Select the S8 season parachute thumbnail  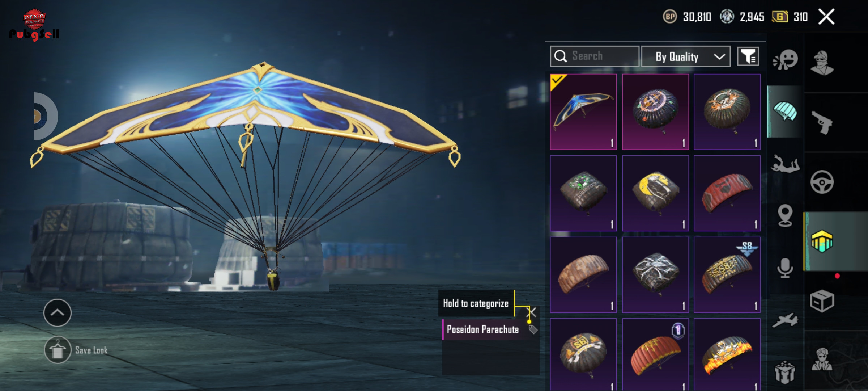[727, 275]
